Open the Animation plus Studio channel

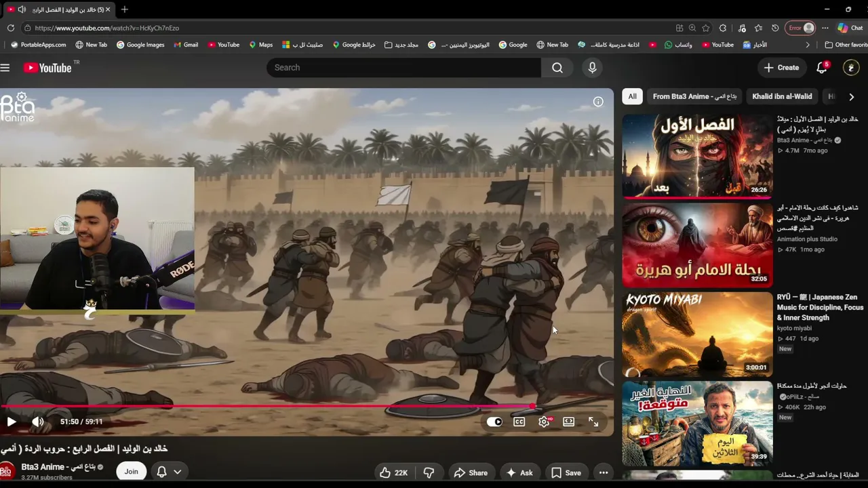(807, 239)
